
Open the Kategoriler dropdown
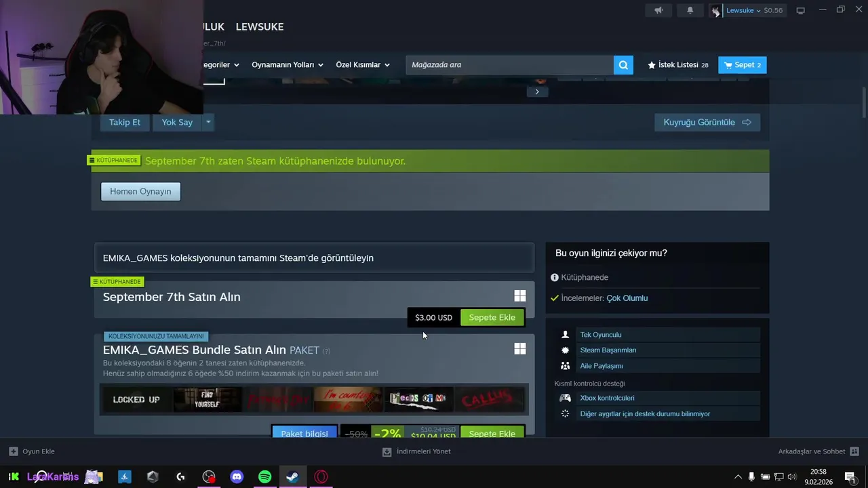pyautogui.click(x=222, y=65)
